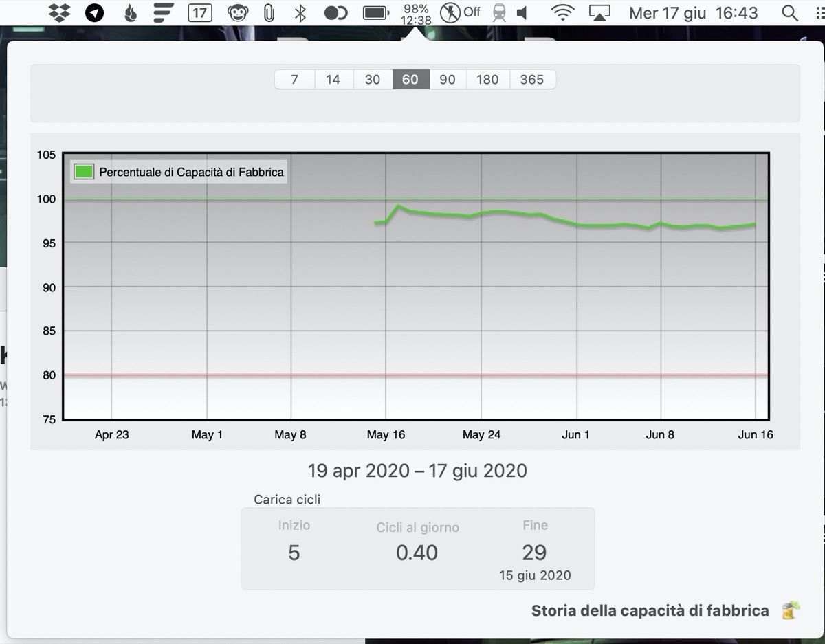Open Storia della capacità di fabbrica

pyautogui.click(x=650, y=611)
